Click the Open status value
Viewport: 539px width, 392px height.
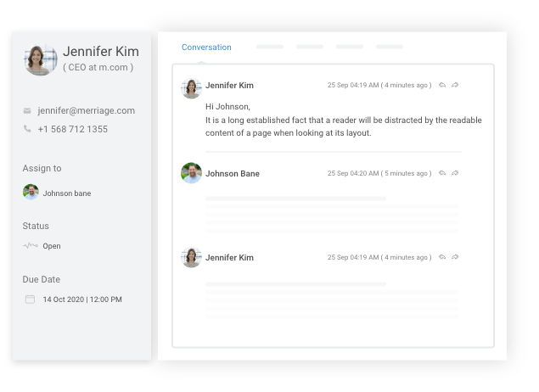[x=52, y=246]
